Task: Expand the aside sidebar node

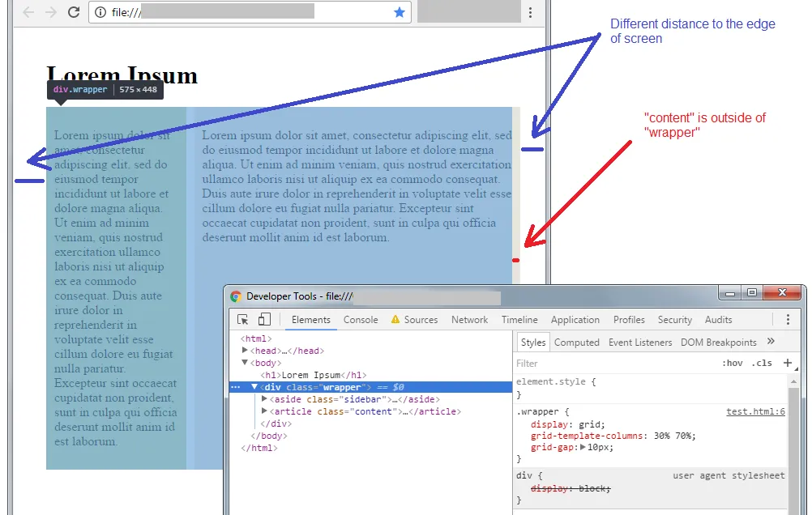Action: click(264, 398)
